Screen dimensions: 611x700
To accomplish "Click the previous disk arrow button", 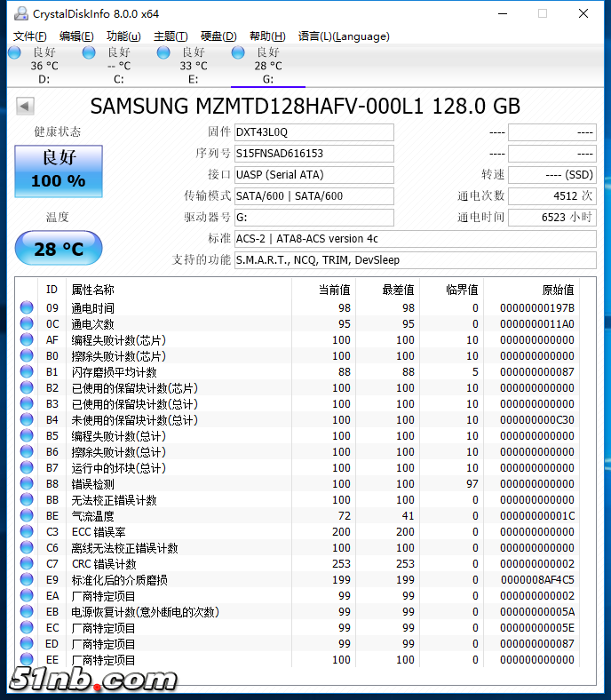I will pos(25,107).
